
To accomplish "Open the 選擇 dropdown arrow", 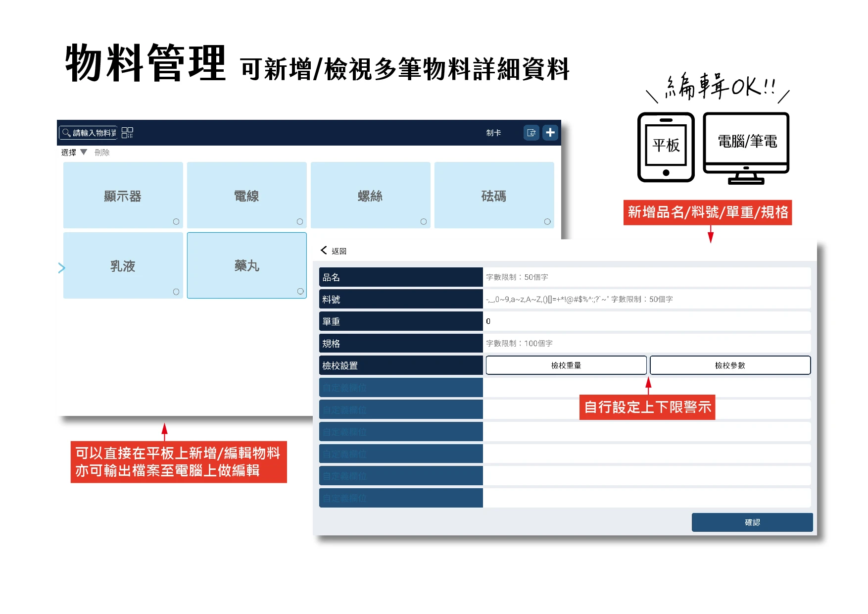I will 84,153.
